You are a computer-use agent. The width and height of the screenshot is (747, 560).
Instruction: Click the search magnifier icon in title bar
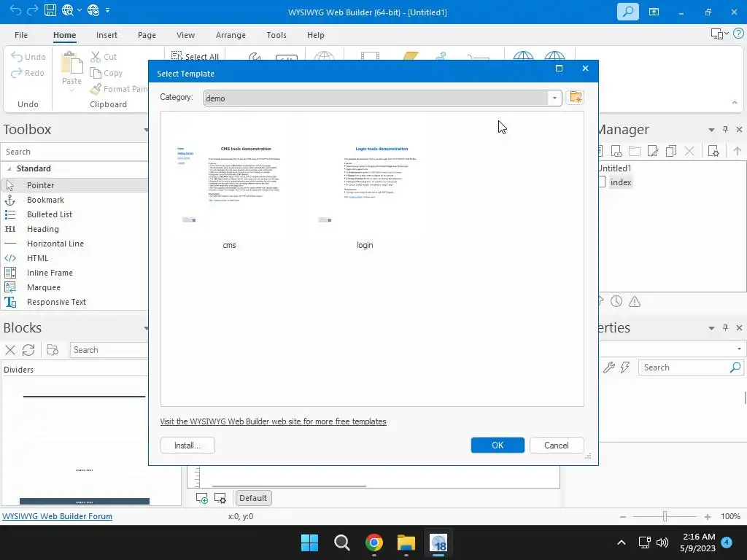(x=627, y=12)
